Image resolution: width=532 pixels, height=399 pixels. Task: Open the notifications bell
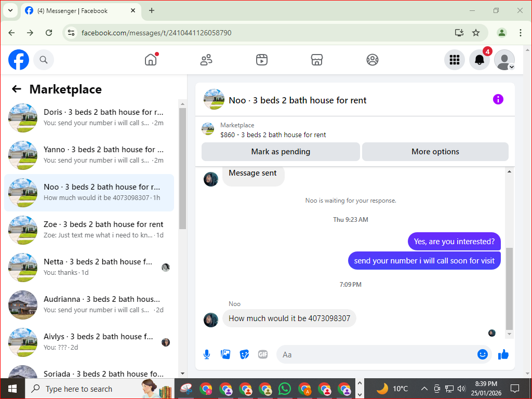(480, 60)
